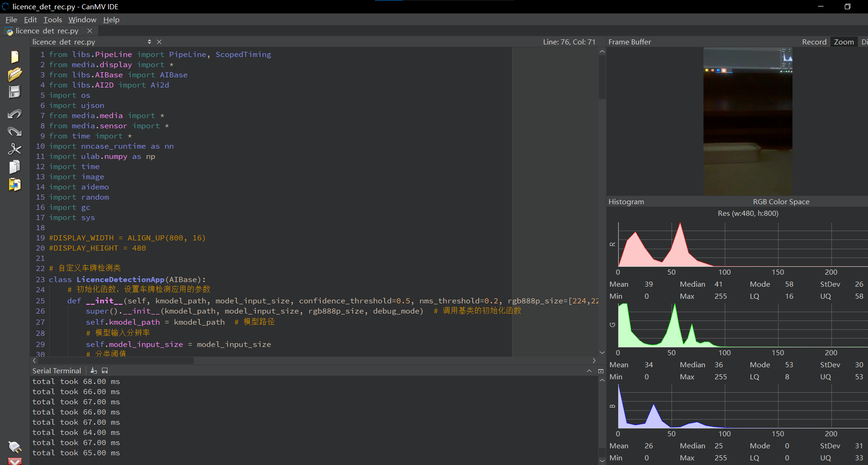The image size is (868, 465).
Task: Copy selection with the copy icon
Action: point(14,167)
